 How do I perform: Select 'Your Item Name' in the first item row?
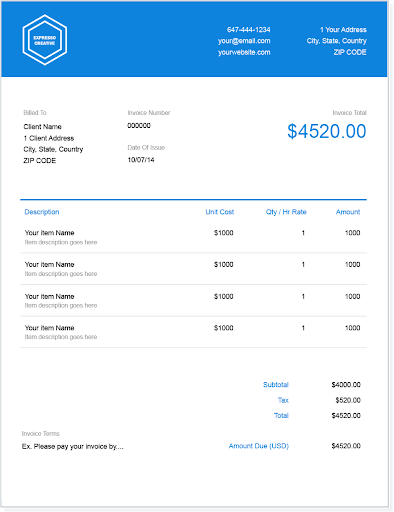click(49, 233)
